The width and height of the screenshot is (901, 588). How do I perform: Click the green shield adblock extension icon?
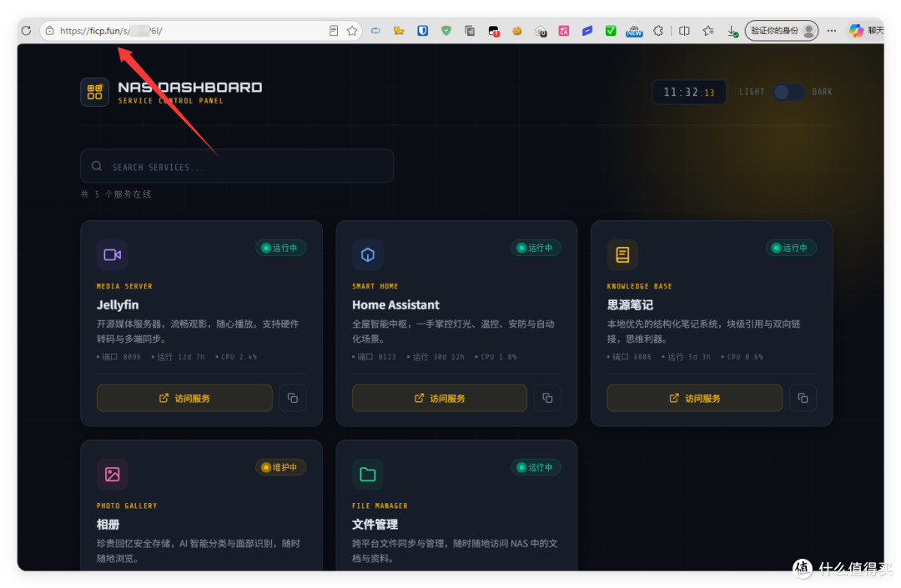[x=445, y=31]
